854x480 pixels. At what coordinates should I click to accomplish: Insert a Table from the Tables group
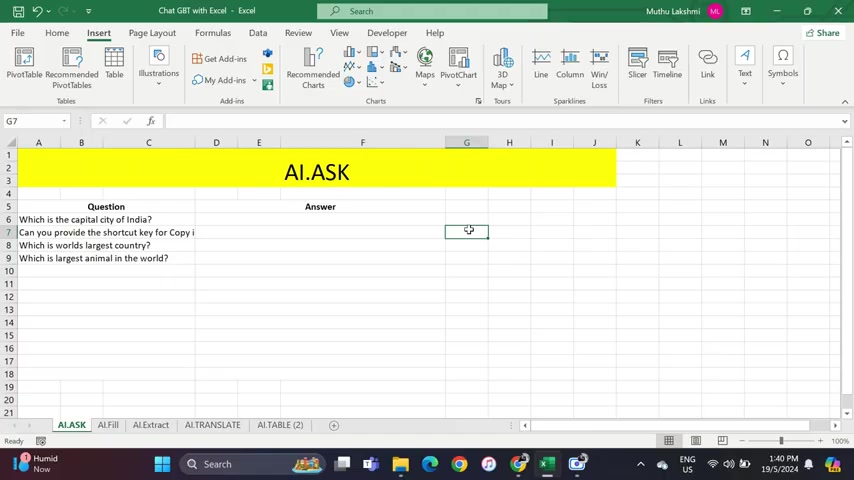(114, 63)
